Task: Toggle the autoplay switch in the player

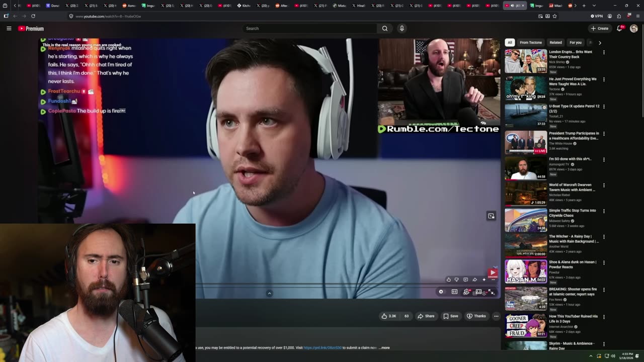Action: pyautogui.click(x=441, y=292)
